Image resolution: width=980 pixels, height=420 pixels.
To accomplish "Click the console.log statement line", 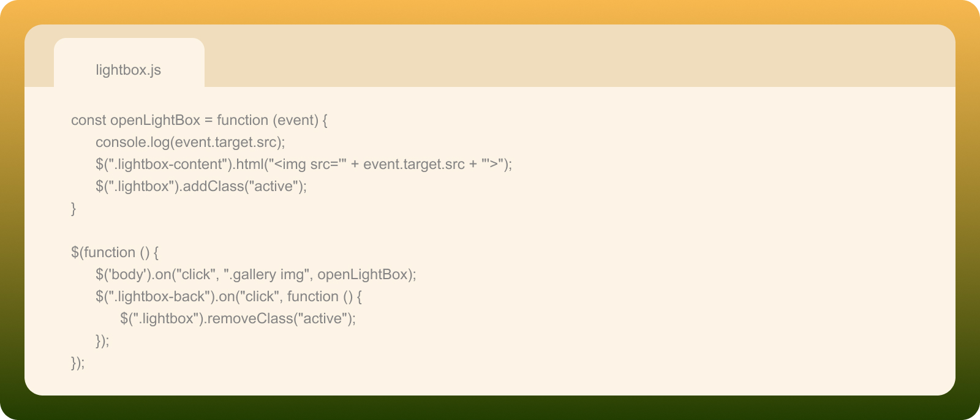I will (x=190, y=142).
